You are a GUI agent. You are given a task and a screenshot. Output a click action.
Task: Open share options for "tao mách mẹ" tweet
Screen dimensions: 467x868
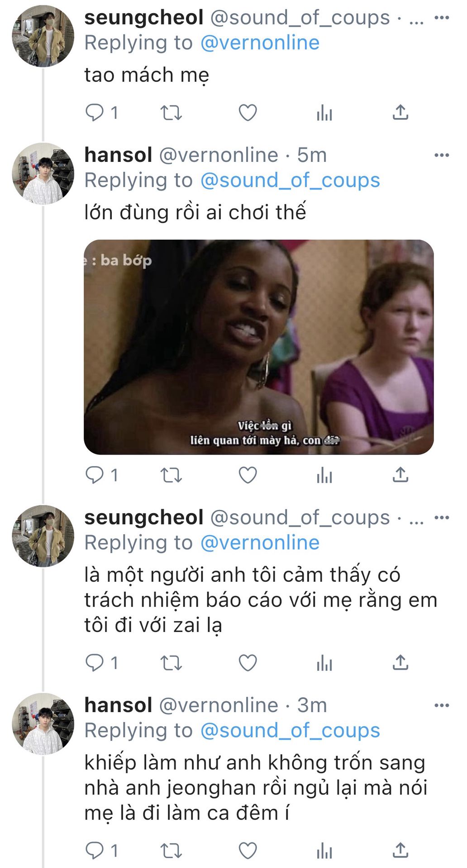(400, 112)
